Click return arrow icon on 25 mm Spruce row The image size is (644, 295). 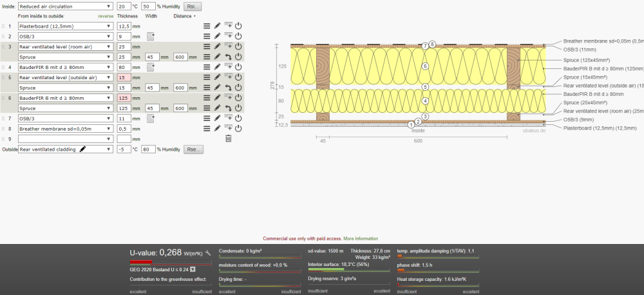click(x=229, y=57)
